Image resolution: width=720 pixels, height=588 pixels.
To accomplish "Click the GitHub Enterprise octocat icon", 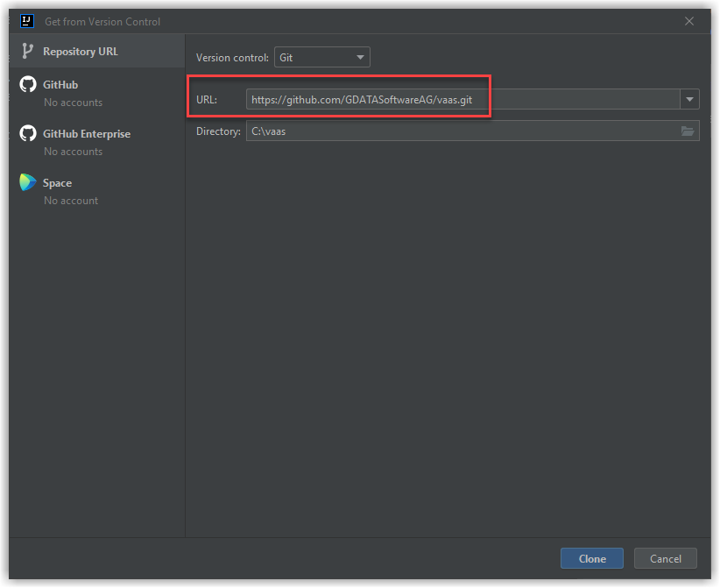I will pyautogui.click(x=27, y=133).
